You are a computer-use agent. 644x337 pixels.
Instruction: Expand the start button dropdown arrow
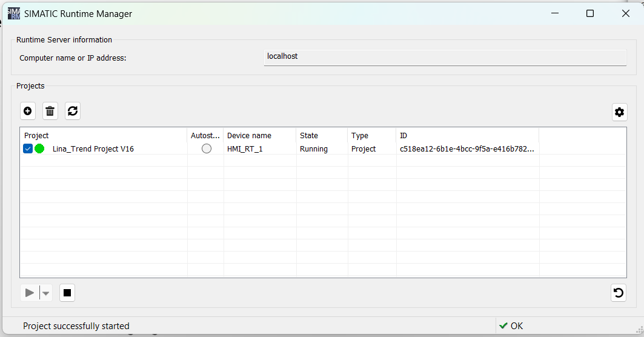click(46, 293)
